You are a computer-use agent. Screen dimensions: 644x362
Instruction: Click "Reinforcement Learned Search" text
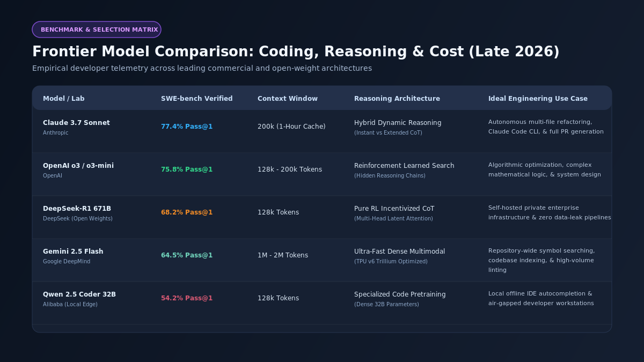coord(404,166)
